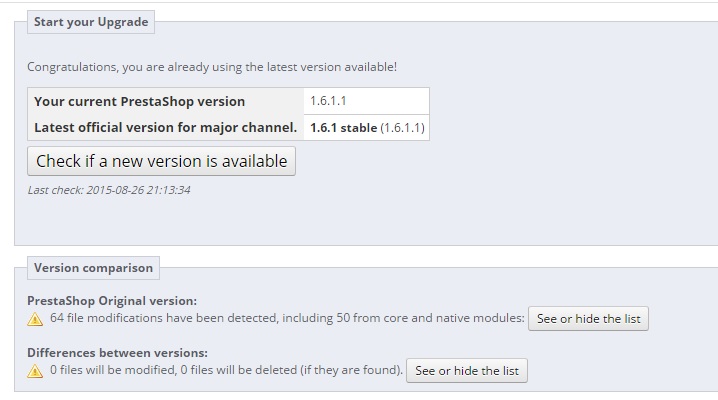Click the warning icon beside 64 file modifications
Image resolution: width=718 pixels, height=400 pixels.
click(35, 320)
